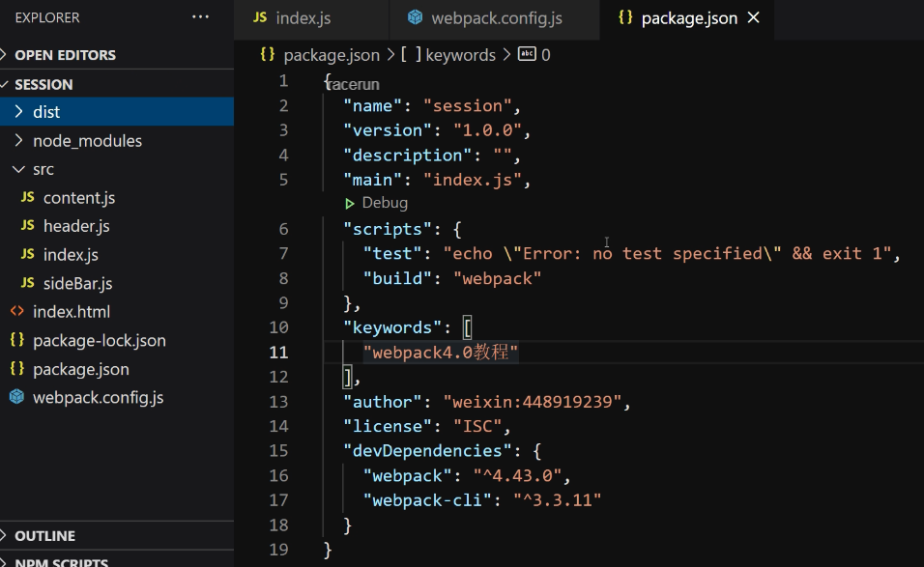Image resolution: width=924 pixels, height=567 pixels.
Task: Click braces icon on package.json tab
Action: coord(625,17)
